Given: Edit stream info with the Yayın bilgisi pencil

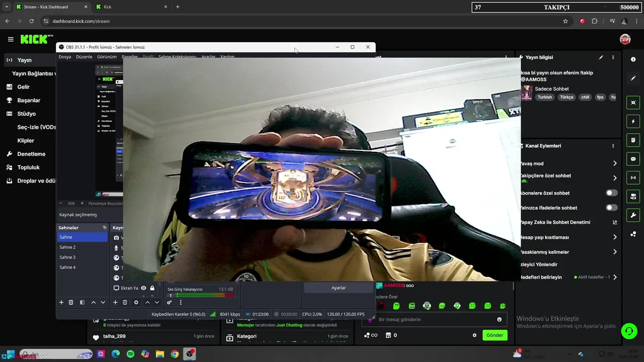Looking at the screenshot, I should coord(601,57).
